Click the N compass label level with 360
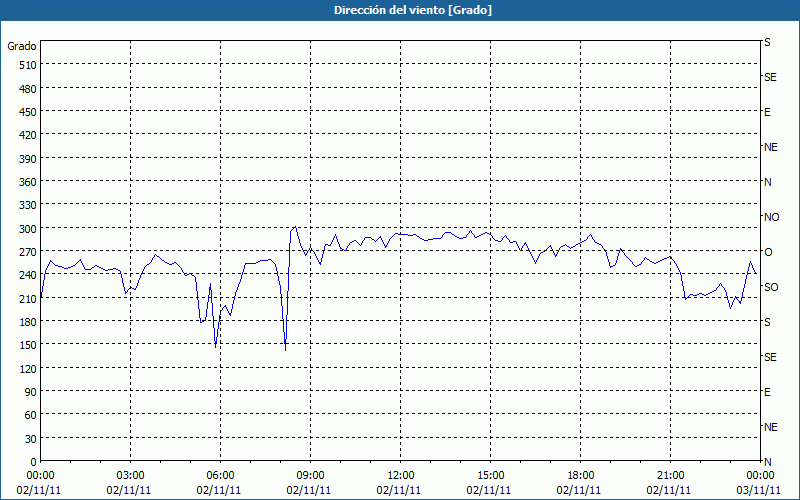This screenshot has height=500, width=800. click(x=768, y=182)
